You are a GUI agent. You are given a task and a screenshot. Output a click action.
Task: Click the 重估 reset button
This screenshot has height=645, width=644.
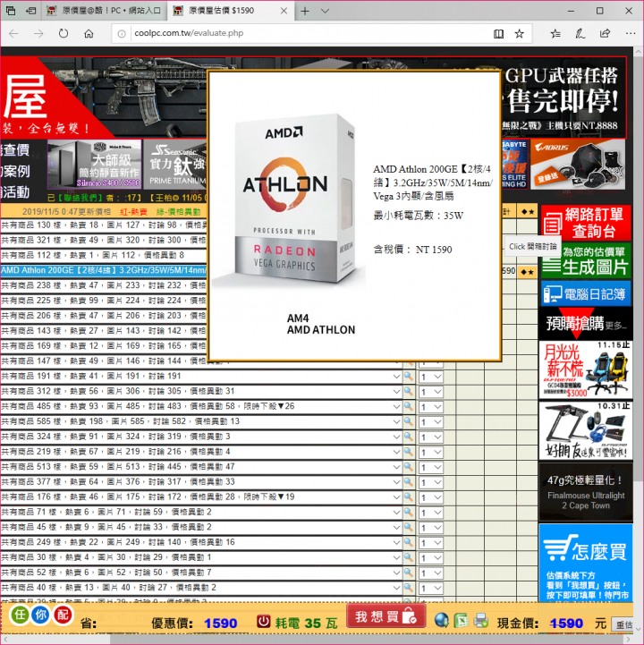623,624
